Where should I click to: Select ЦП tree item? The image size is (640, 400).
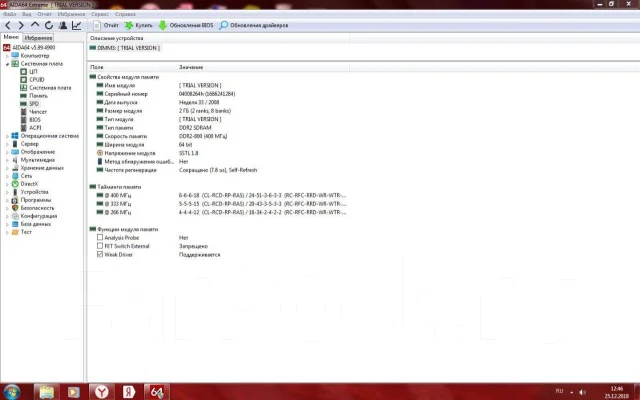click(33, 71)
